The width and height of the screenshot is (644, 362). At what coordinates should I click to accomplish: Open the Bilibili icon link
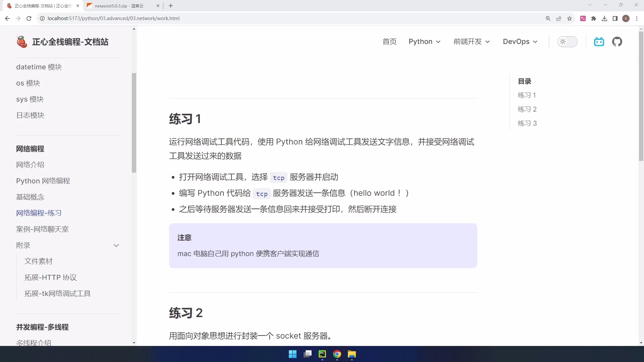599,42
